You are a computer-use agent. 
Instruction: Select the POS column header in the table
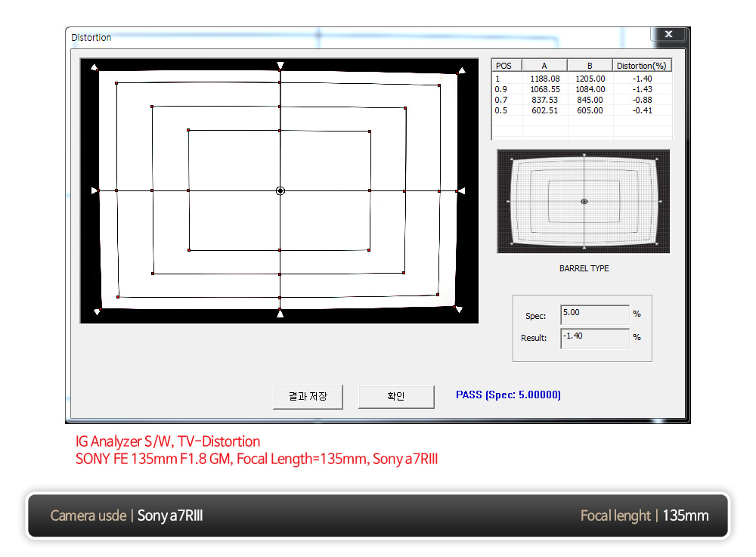(505, 65)
